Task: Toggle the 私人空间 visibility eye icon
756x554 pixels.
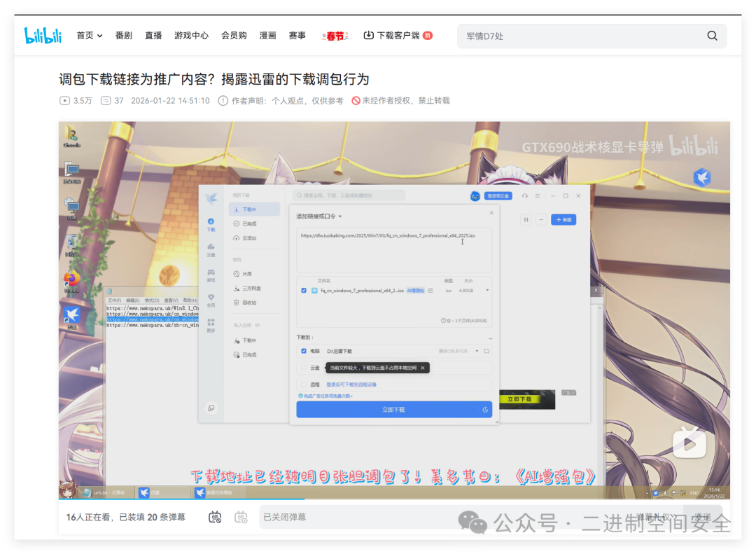Action: (x=258, y=324)
